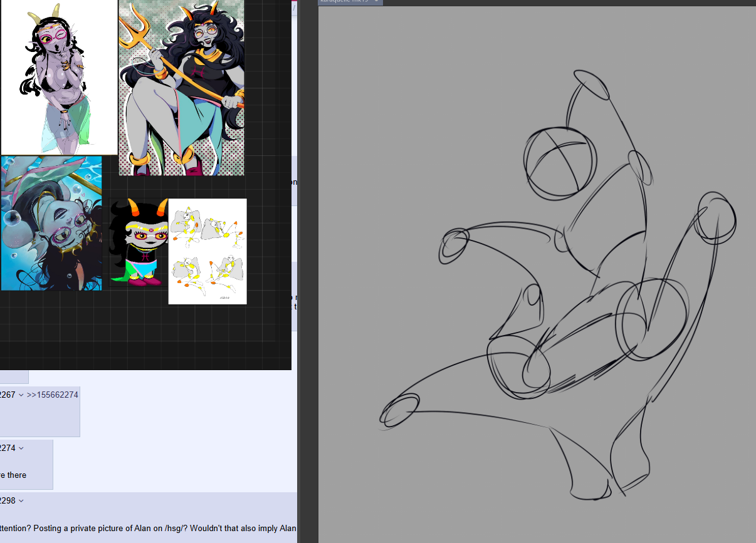
Task: Expand the post menu arrow beside 2267
Action: pyautogui.click(x=21, y=395)
